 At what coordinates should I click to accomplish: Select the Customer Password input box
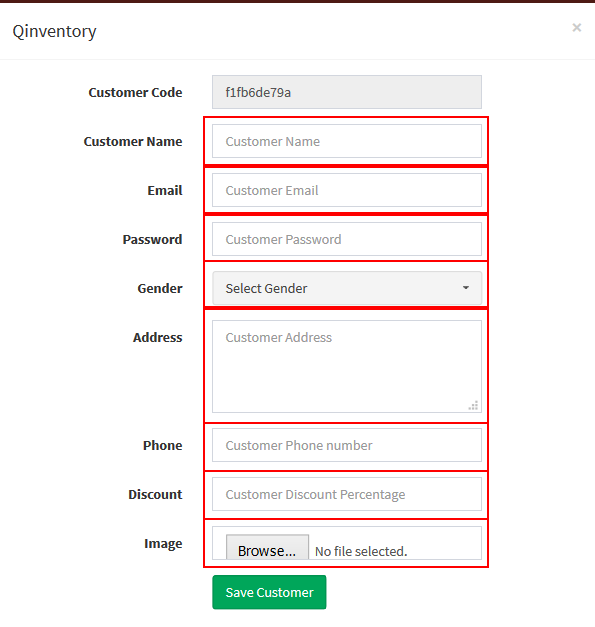[x=347, y=239]
